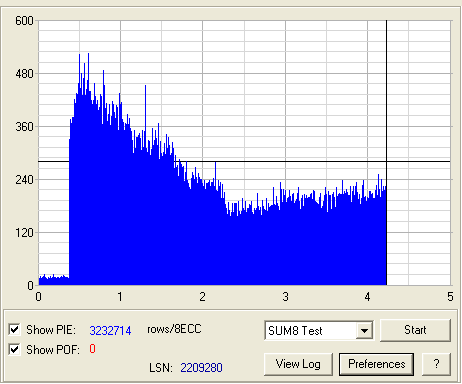This screenshot has height=384, width=462.
Task: Open help with the question mark button
Action: 436,364
